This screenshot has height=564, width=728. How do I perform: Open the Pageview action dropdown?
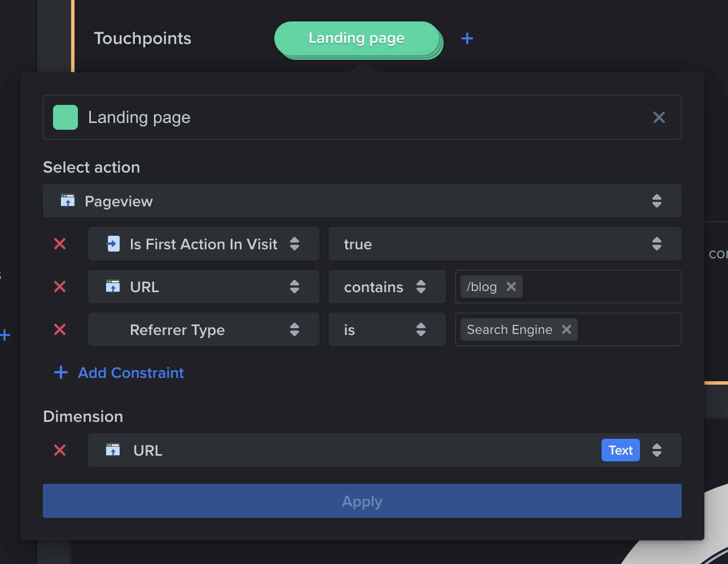click(362, 201)
